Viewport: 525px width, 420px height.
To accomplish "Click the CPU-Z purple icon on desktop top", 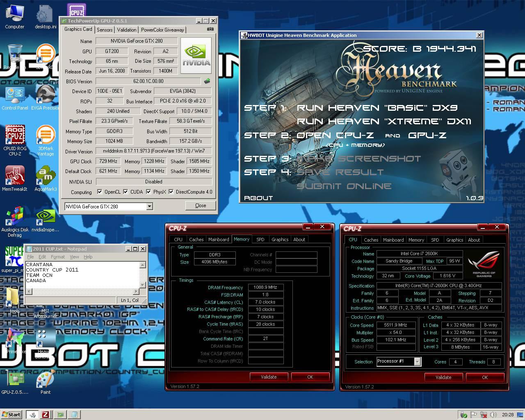I will point(76,10).
